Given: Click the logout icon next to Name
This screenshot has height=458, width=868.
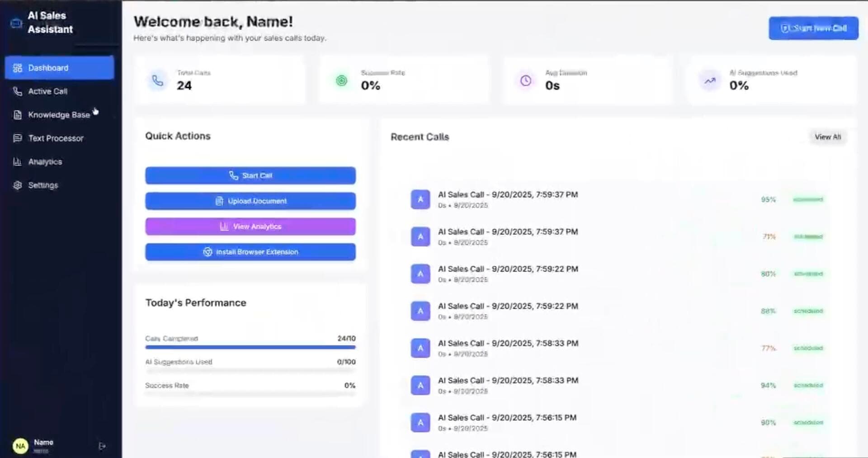Looking at the screenshot, I should click(x=101, y=446).
